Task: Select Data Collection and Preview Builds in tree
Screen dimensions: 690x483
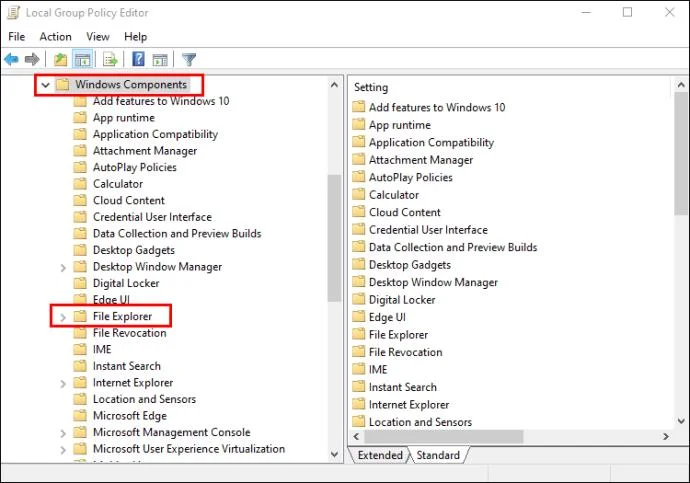Action: (177, 233)
